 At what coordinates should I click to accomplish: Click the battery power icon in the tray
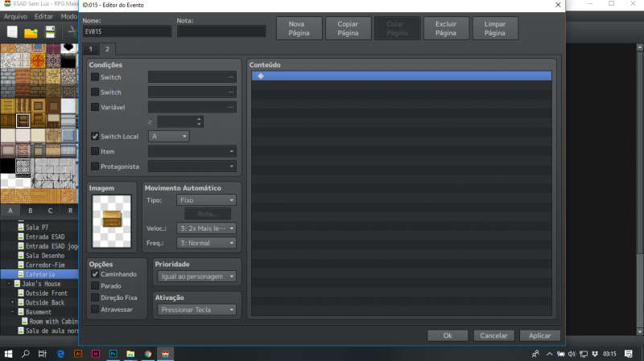(x=560, y=354)
